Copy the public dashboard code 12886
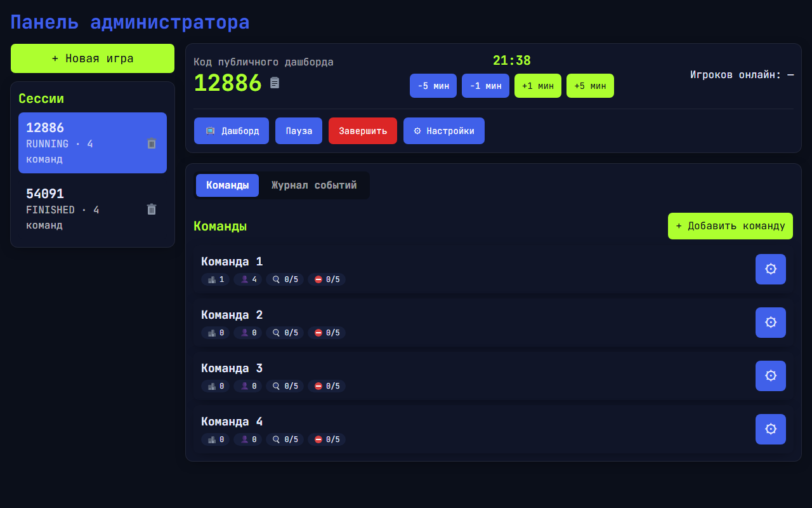This screenshot has height=508, width=812. coord(275,83)
